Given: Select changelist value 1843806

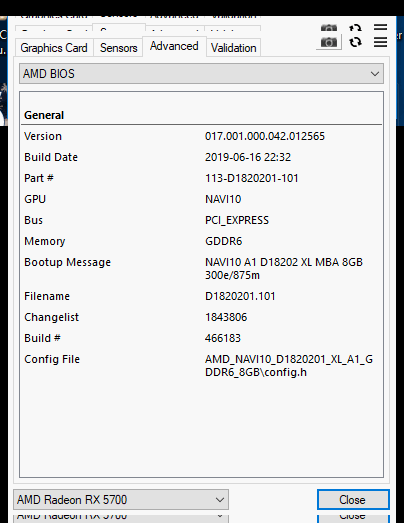Looking at the screenshot, I should pyautogui.click(x=226, y=317).
